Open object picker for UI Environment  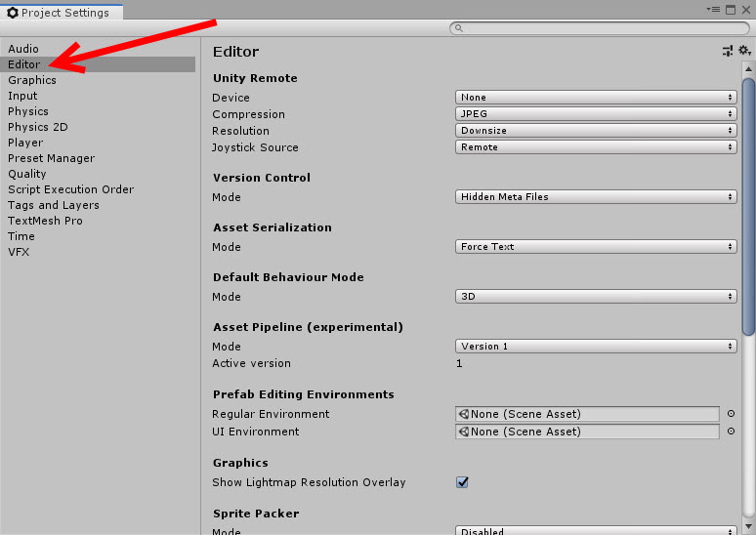click(731, 432)
